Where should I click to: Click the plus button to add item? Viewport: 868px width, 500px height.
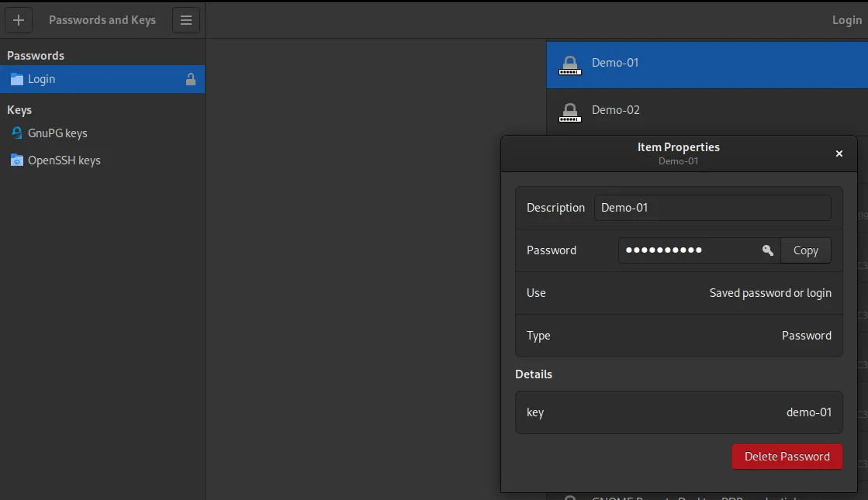tap(19, 20)
